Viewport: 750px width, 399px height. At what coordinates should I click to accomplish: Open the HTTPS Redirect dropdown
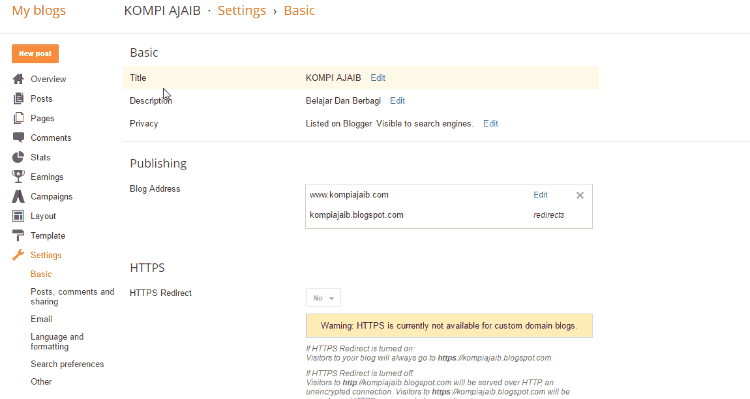click(323, 298)
